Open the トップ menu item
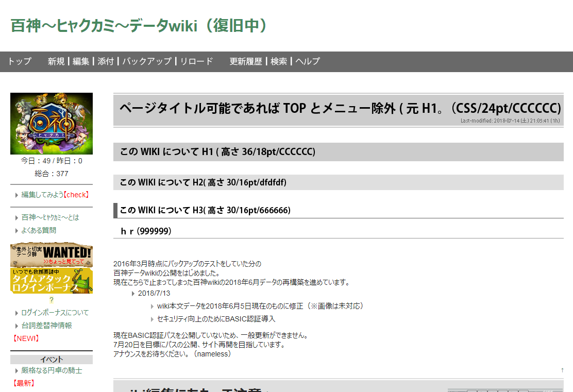Viewport: 573px width, 392px height. point(20,61)
